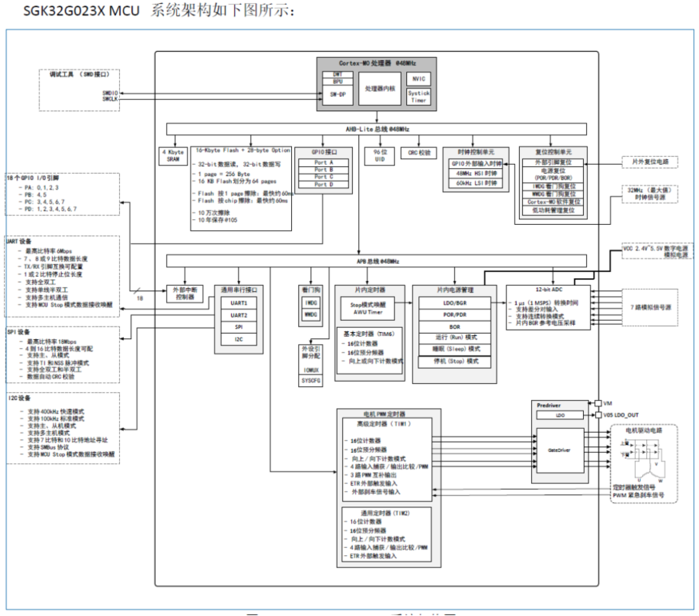Select the BOR row in power management

[455, 327]
